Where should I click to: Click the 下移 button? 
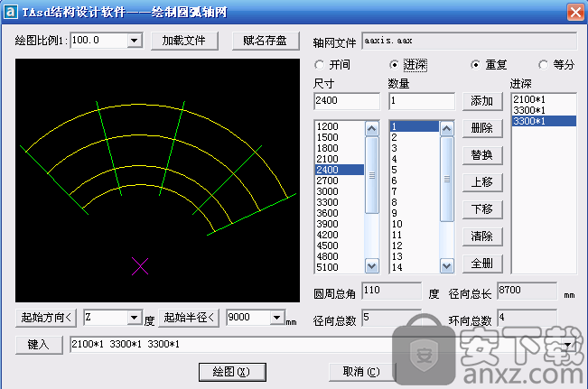coord(482,209)
